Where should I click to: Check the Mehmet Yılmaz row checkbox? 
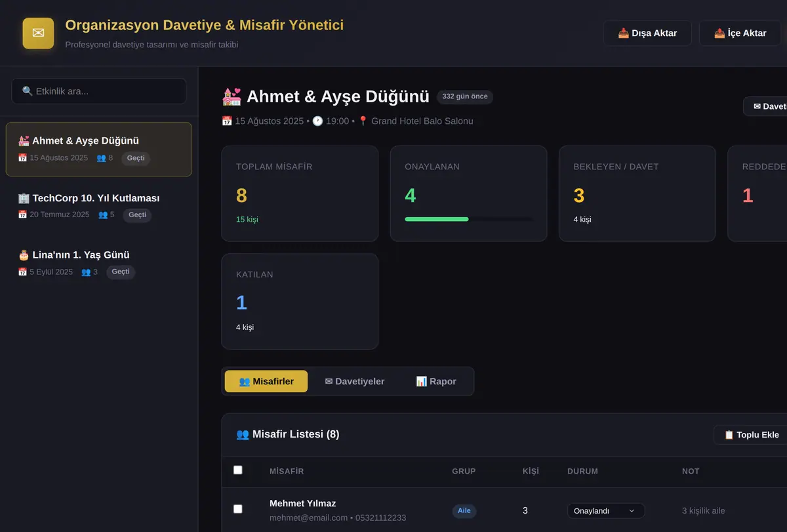238,508
